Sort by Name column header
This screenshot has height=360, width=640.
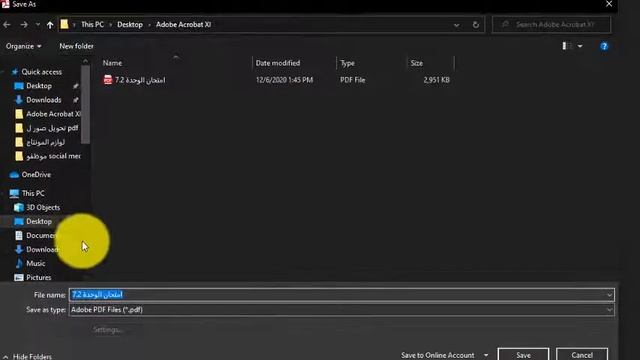coord(112,63)
